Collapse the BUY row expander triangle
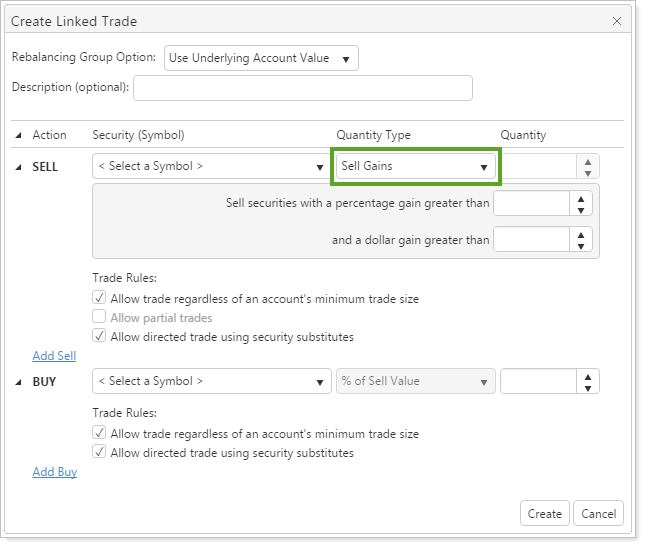The height and width of the screenshot is (547, 645). coord(19,382)
